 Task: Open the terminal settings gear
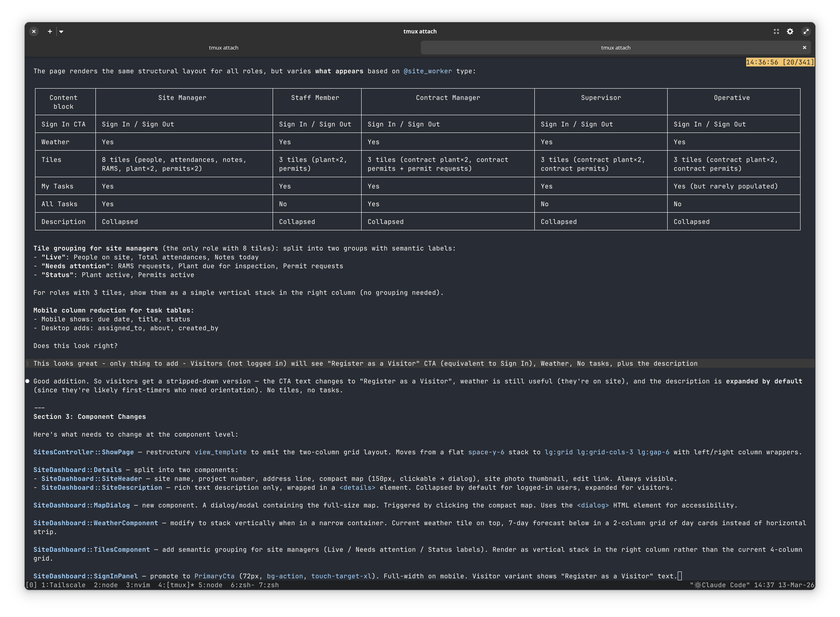click(790, 31)
